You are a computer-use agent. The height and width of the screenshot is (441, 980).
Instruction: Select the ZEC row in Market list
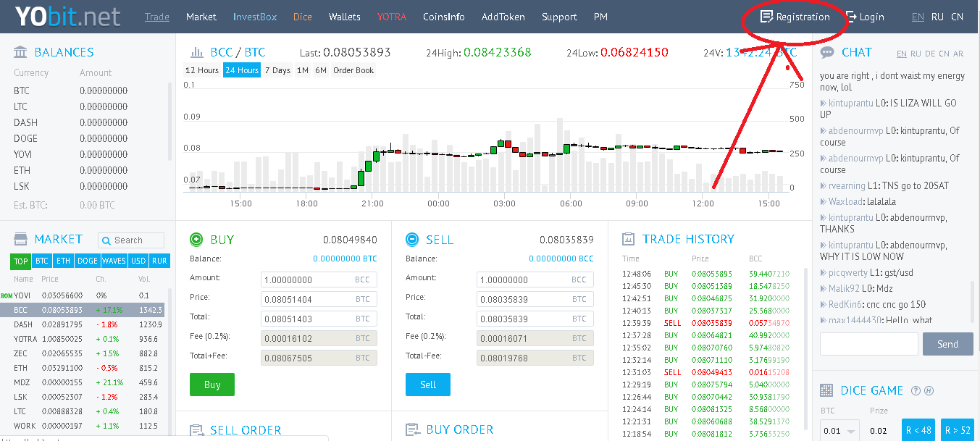(x=88, y=353)
